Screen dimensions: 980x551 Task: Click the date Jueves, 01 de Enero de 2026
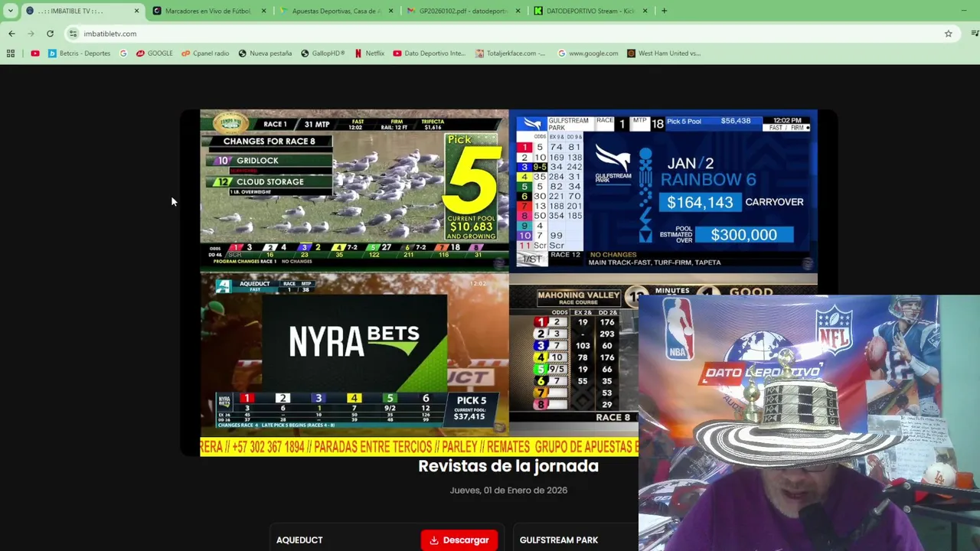508,491
